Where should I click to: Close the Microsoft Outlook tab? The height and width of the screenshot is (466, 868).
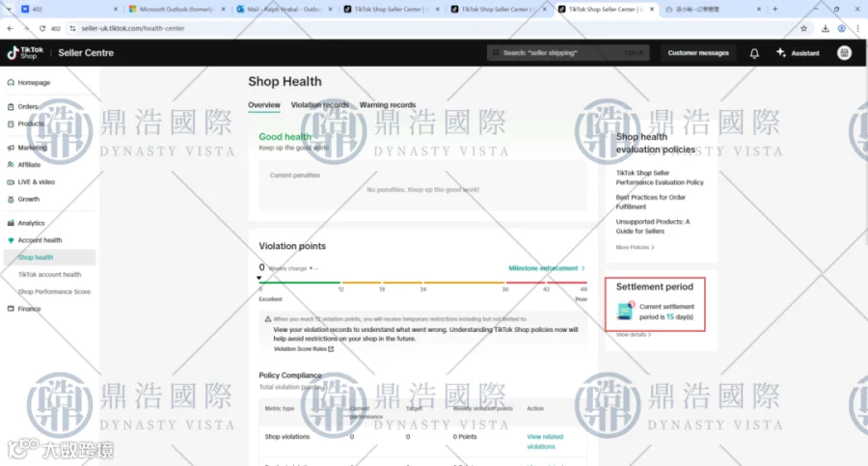pos(223,9)
